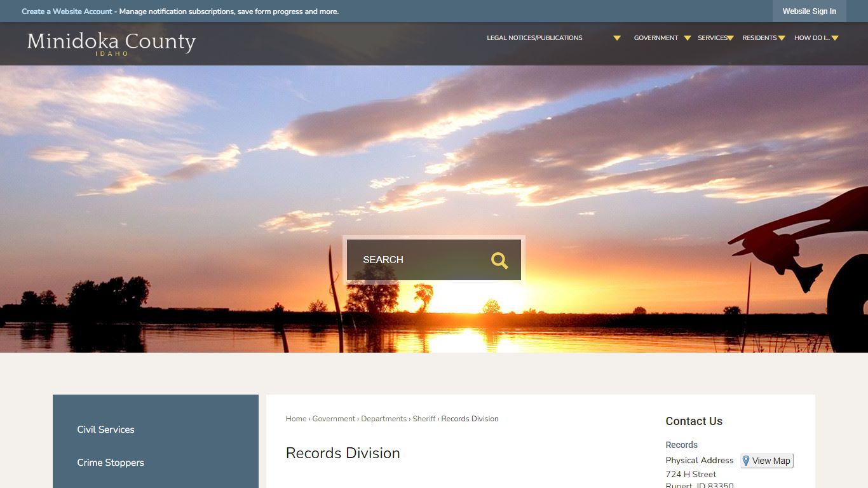Click the Departments breadcrumb
This screenshot has height=488, width=868.
(384, 419)
